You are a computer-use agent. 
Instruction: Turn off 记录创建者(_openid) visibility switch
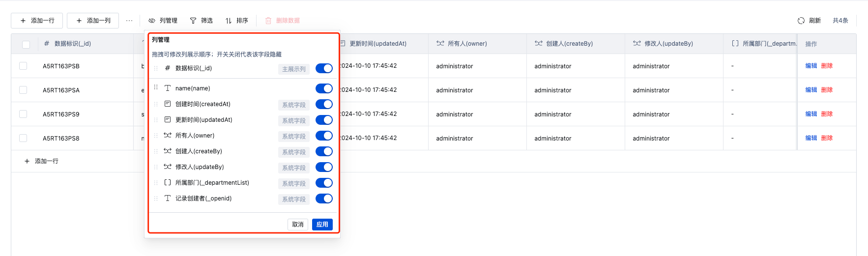[x=324, y=199]
